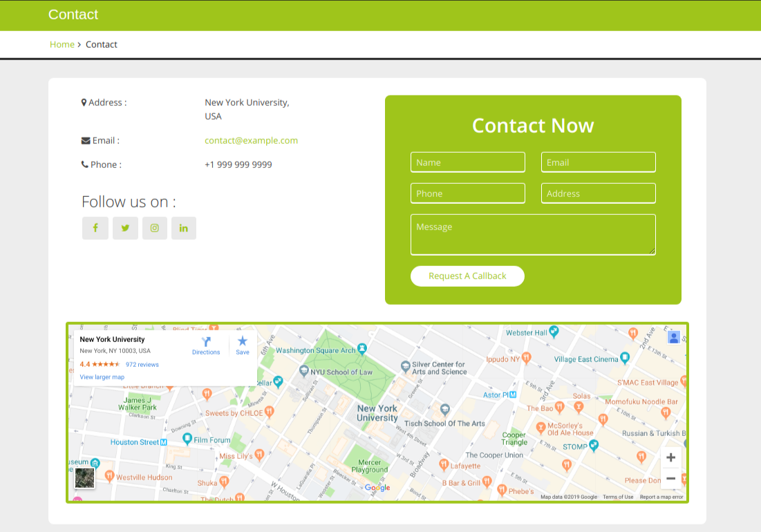Click the Google logo on map
This screenshot has height=532, width=761.
point(377,487)
